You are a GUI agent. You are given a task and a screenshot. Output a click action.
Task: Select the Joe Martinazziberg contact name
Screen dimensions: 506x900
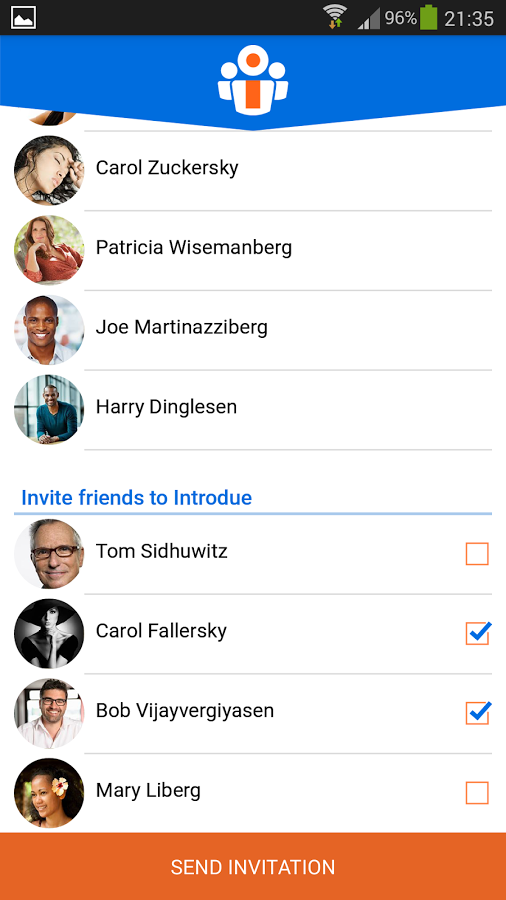click(x=182, y=328)
